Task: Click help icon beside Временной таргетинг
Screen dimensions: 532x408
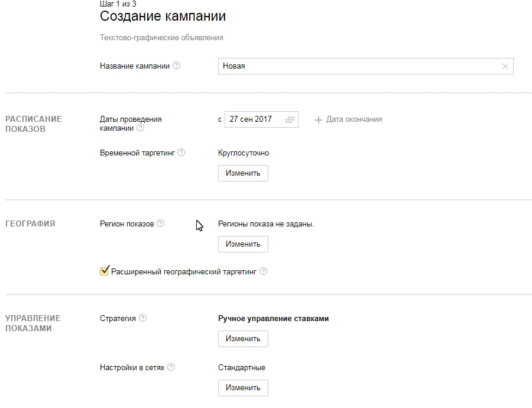Action: [180, 151]
